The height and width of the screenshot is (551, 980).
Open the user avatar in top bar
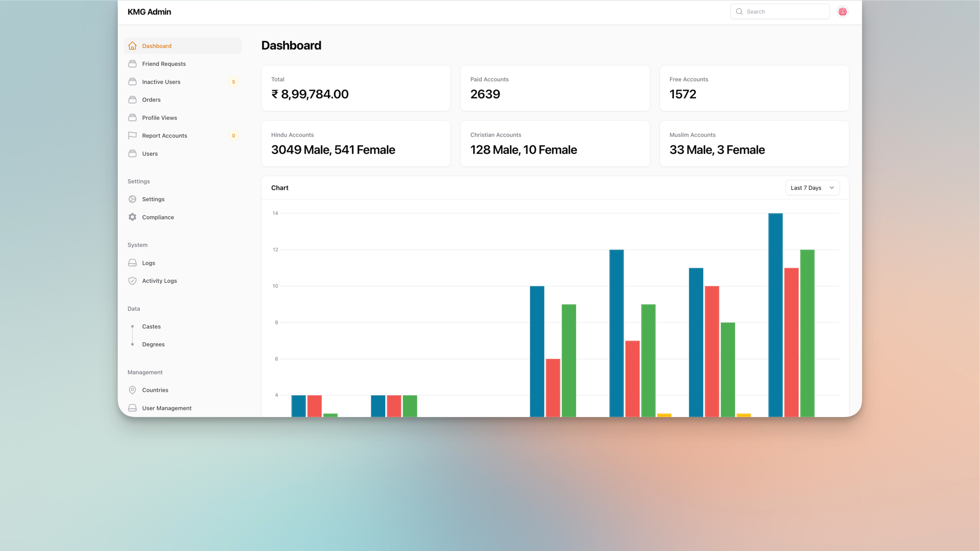coord(842,11)
